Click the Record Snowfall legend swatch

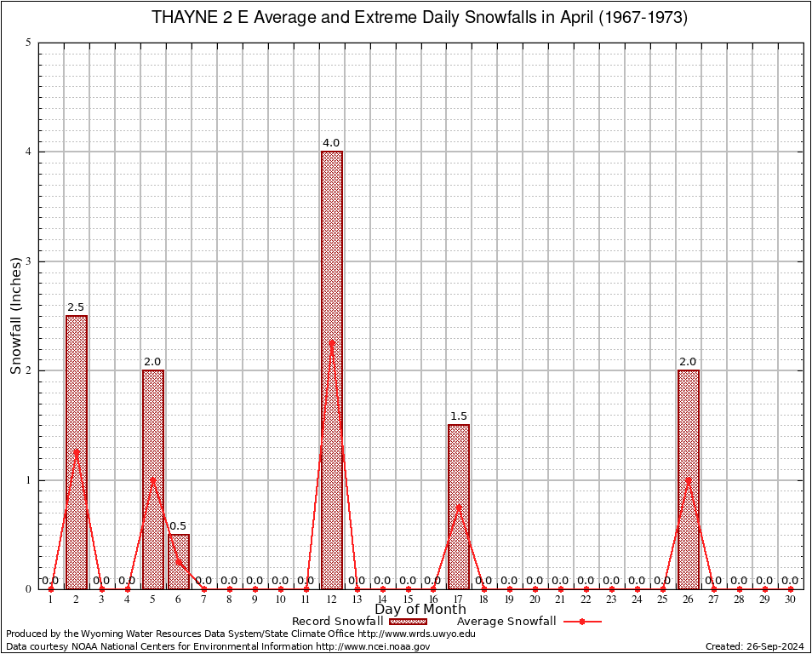click(409, 622)
